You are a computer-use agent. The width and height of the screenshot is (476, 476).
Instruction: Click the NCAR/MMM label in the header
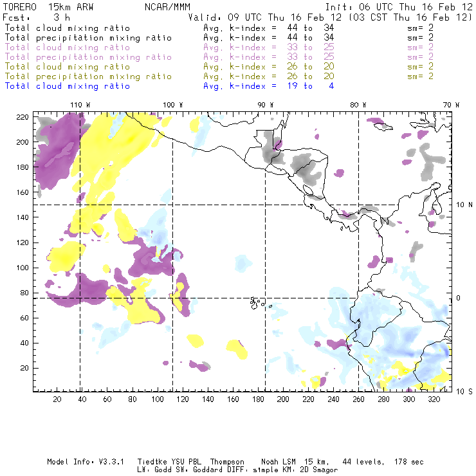[x=167, y=6]
